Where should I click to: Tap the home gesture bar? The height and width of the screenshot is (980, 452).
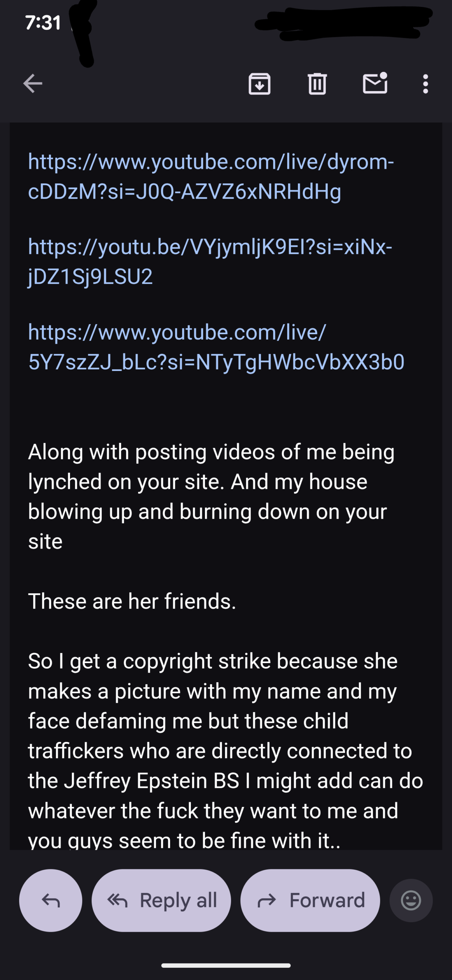coord(226,965)
